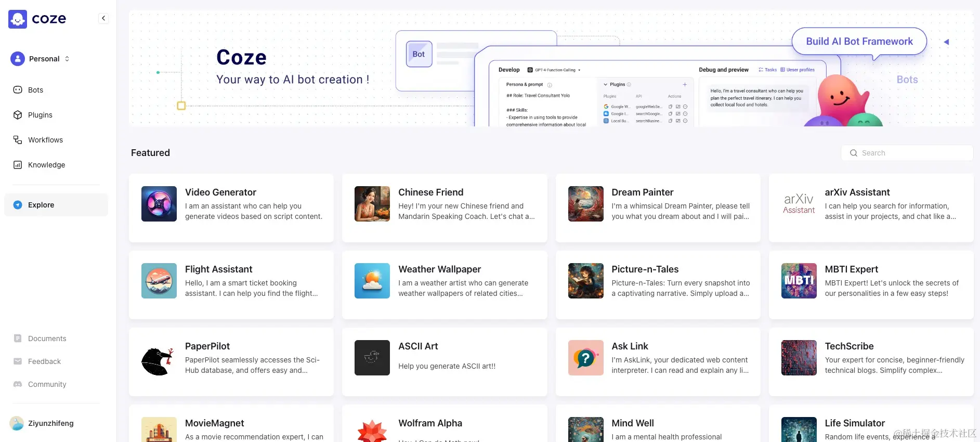Screen dimensions: 980x442
Task: Open the Wolfram Alpha bot
Action: coord(445,423)
